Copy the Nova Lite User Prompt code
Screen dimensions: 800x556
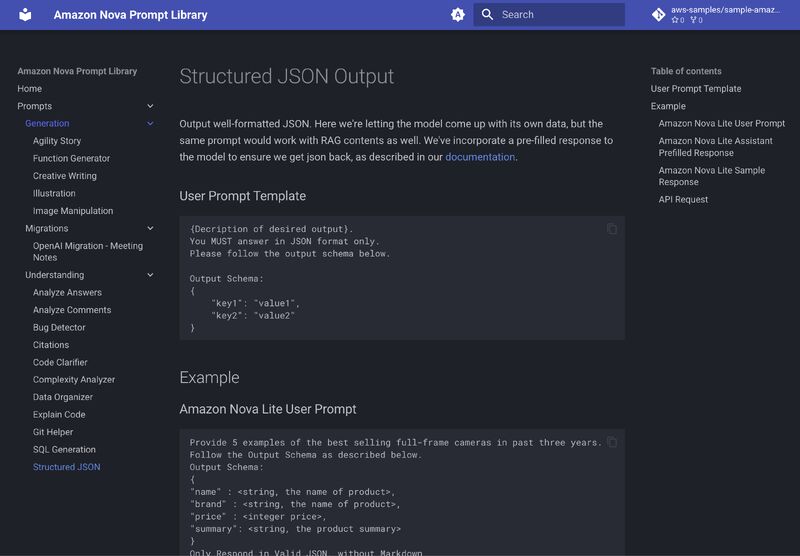click(612, 442)
